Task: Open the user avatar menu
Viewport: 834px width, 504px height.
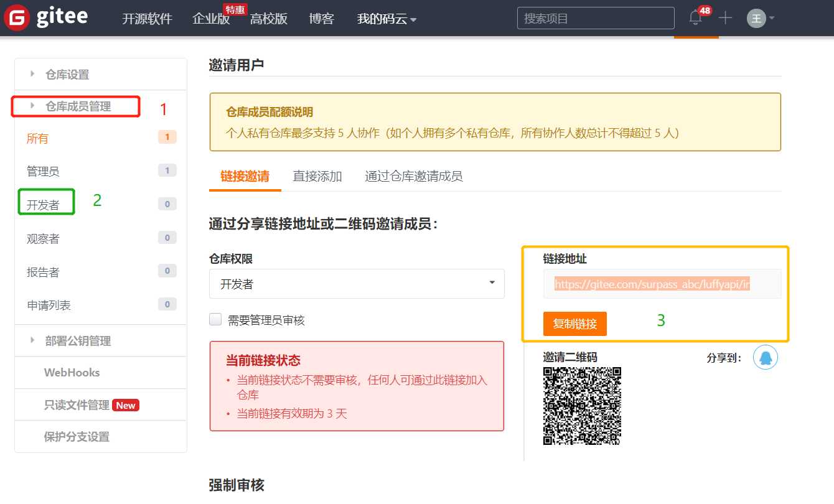Action: (756, 18)
